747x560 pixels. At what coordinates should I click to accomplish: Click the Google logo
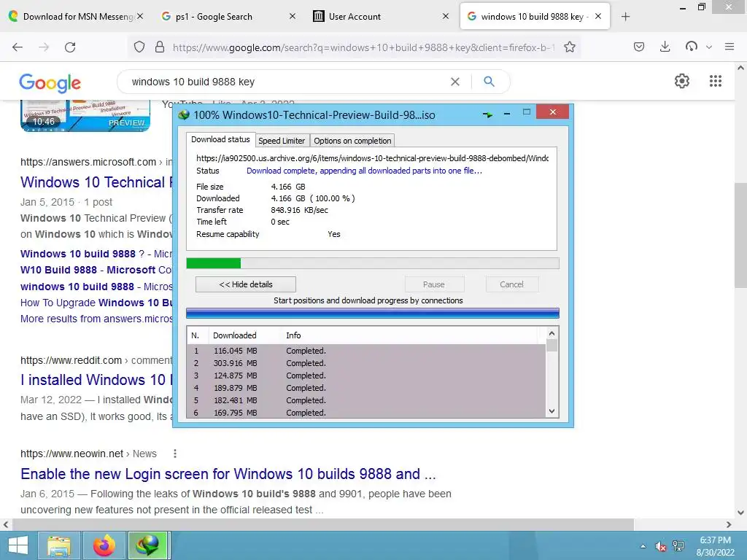coord(50,83)
